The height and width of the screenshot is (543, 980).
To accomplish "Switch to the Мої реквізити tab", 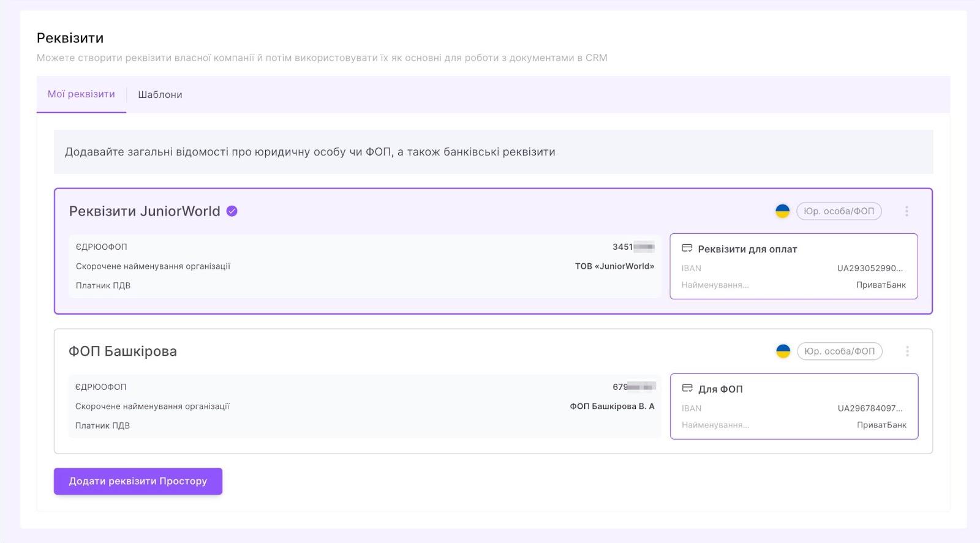I will click(x=81, y=94).
